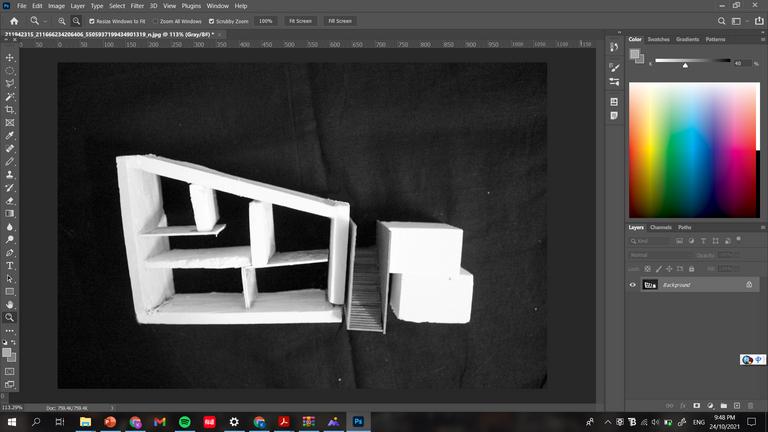Click the Search icon at top right
Screen dimensions: 768x432
tap(721, 21)
